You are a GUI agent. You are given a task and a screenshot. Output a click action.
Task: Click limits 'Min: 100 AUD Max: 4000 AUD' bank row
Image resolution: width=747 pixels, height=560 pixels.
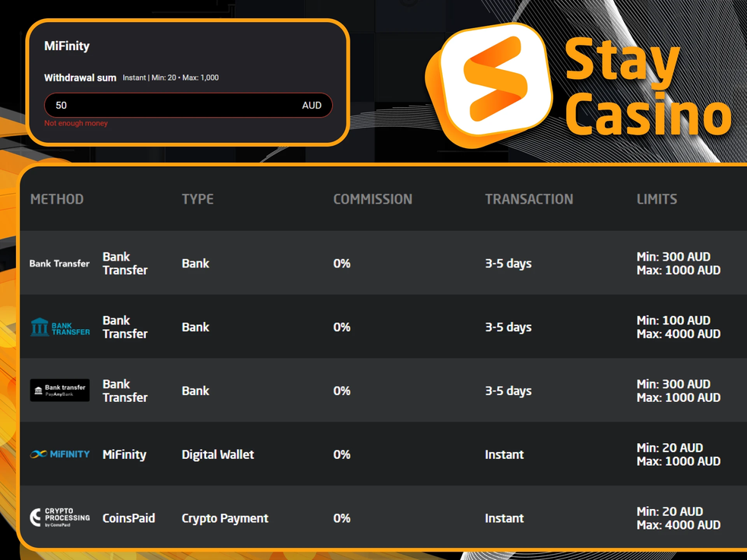click(x=679, y=327)
